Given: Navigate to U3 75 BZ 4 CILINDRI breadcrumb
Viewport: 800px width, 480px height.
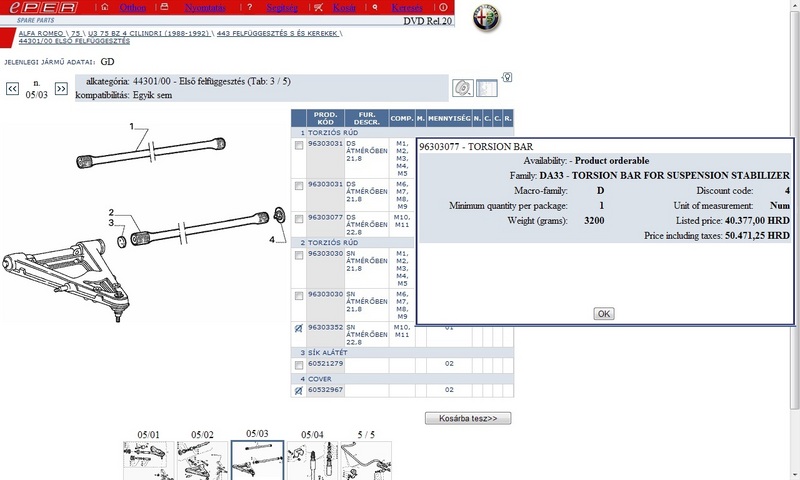Looking at the screenshot, I should point(148,33).
